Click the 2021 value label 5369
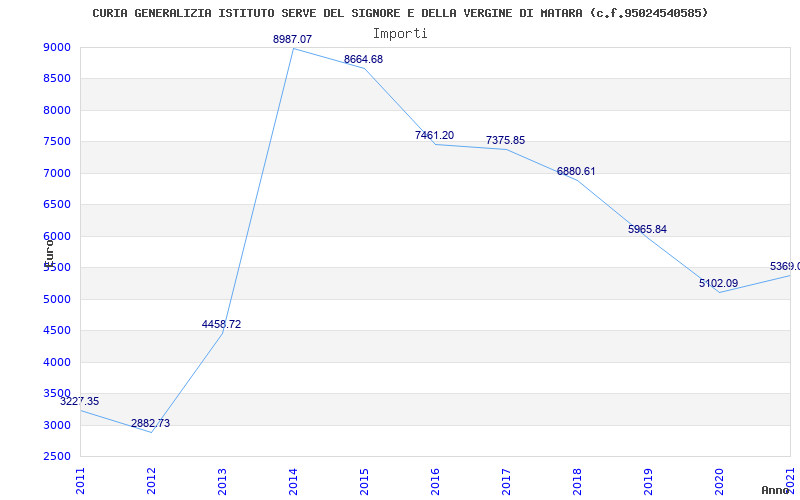Viewport: 800px width, 500px height. 785,266
